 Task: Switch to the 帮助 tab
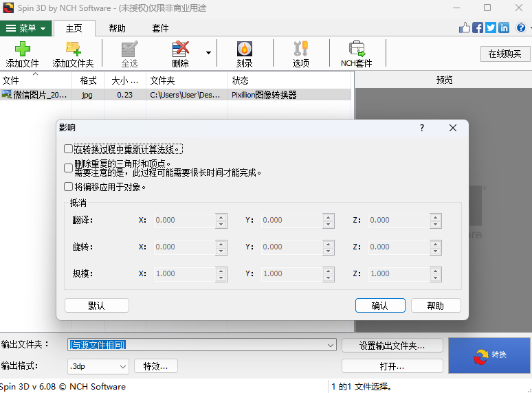click(117, 28)
